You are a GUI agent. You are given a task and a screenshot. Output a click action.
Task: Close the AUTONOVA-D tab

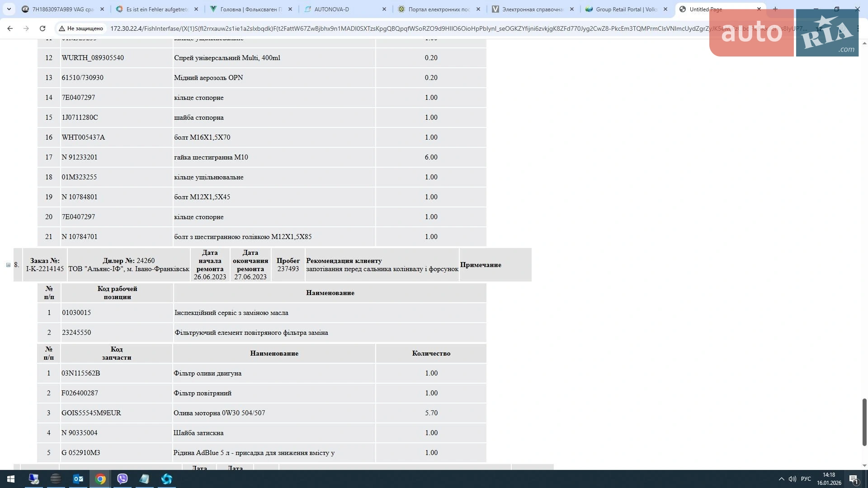(384, 9)
